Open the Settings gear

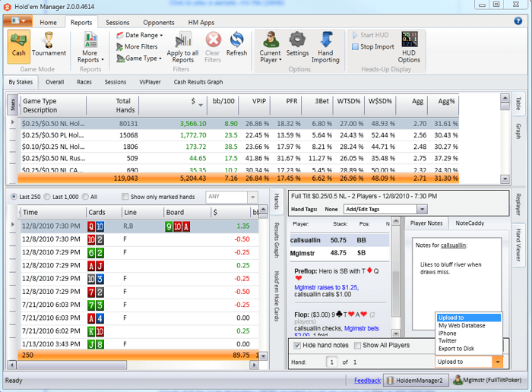[x=298, y=44]
